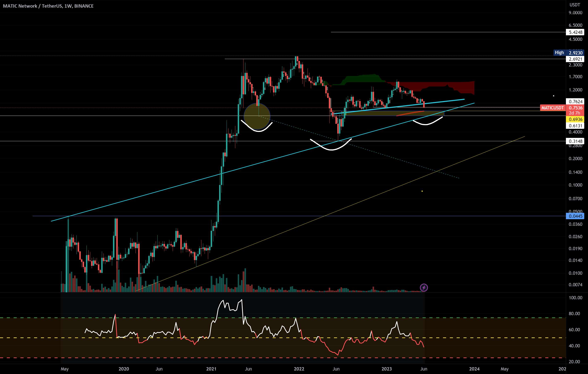Screen dimensions: 588x374
Task: Click the 2023 label on time axis
Action: [387, 369]
